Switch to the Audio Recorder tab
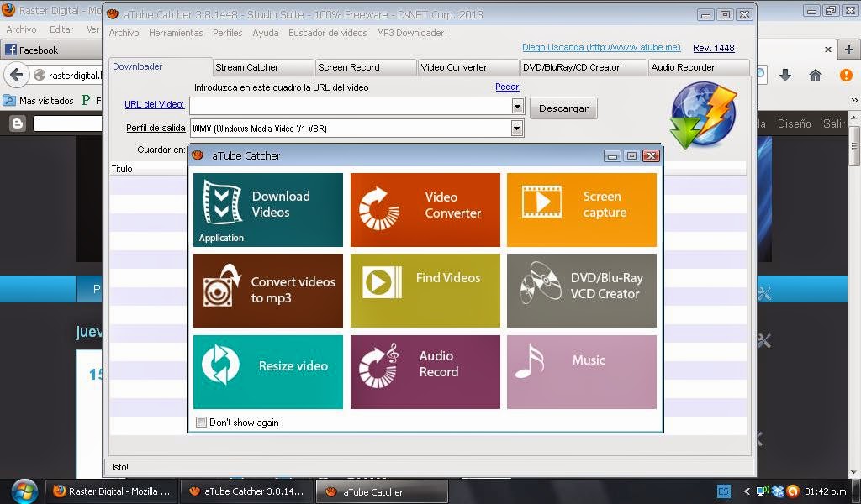The image size is (861, 504). (699, 67)
